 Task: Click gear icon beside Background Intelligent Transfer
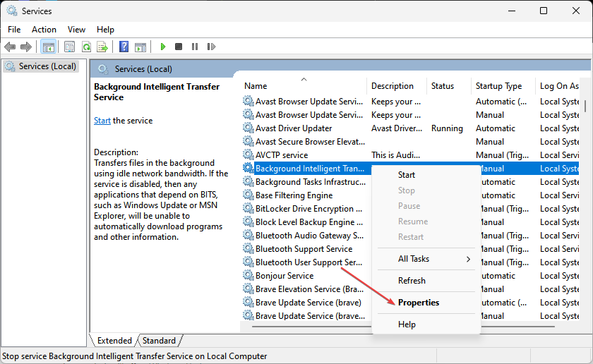point(248,168)
